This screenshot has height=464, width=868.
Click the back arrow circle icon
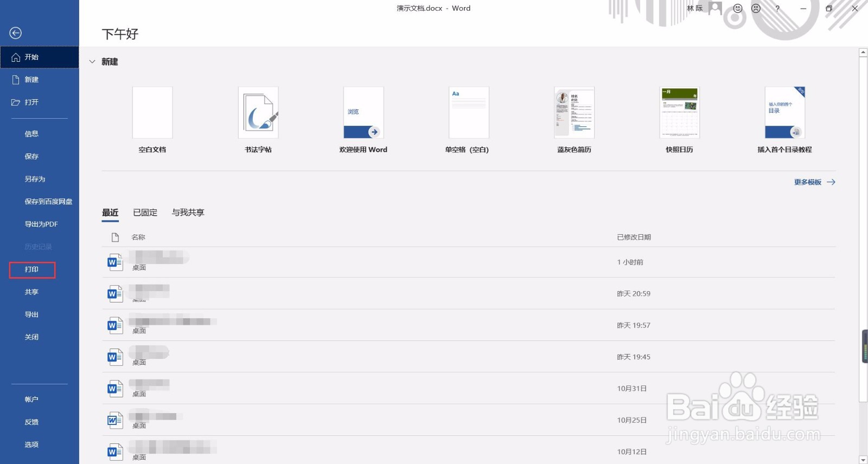click(x=16, y=33)
